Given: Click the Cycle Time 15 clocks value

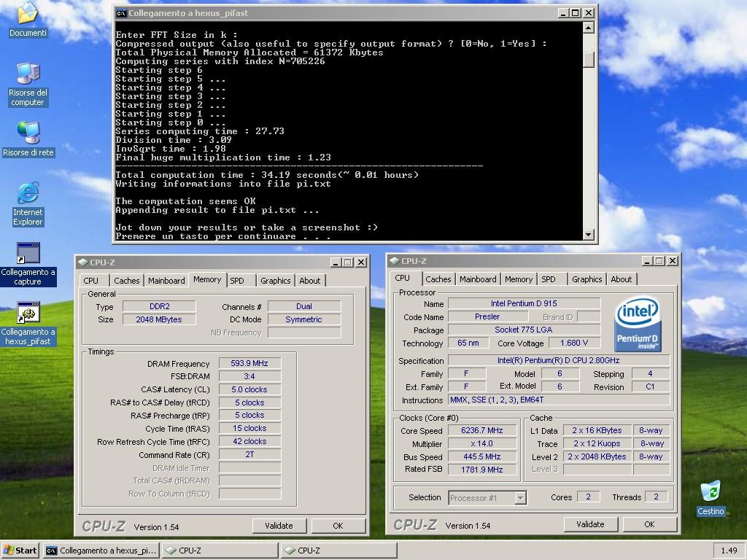Looking at the screenshot, I should [x=249, y=429].
